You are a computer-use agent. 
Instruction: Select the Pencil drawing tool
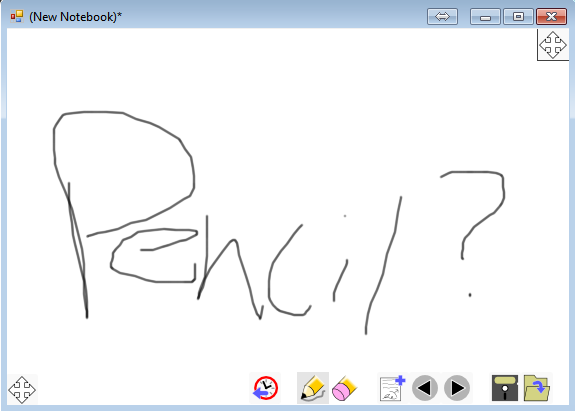pyautogui.click(x=313, y=388)
